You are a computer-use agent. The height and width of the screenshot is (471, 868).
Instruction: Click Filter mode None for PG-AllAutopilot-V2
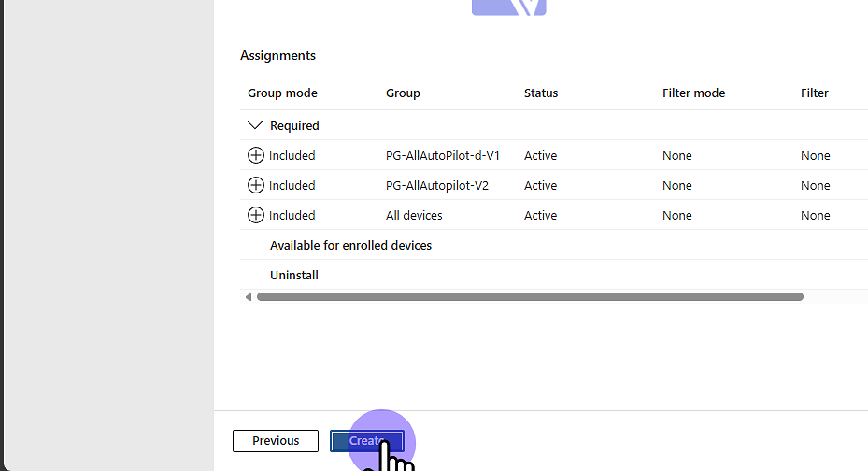click(677, 185)
